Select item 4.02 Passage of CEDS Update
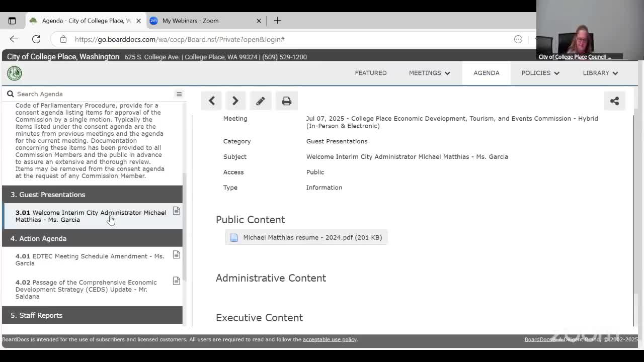 pyautogui.click(x=93, y=290)
